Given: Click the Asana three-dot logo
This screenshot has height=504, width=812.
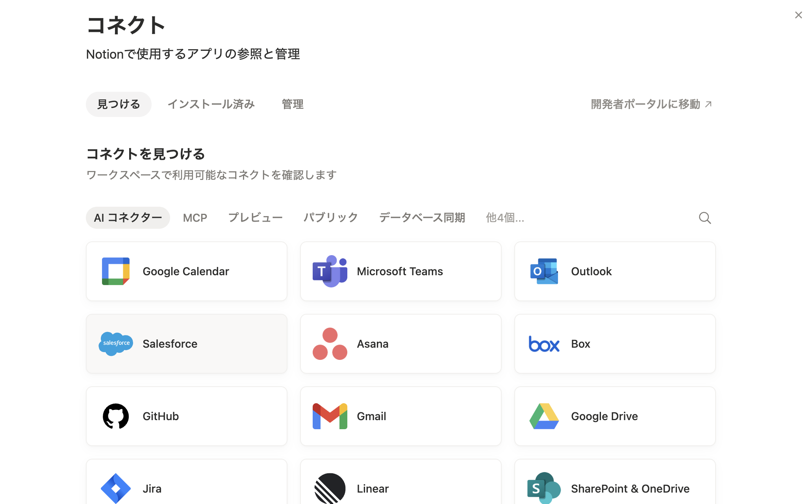Looking at the screenshot, I should 330,344.
